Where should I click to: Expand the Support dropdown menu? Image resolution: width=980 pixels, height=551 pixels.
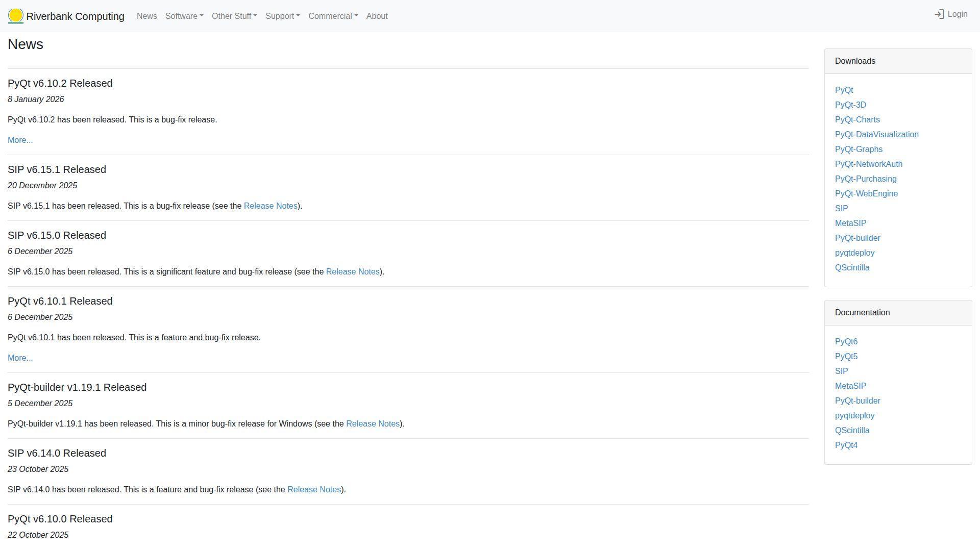282,16
